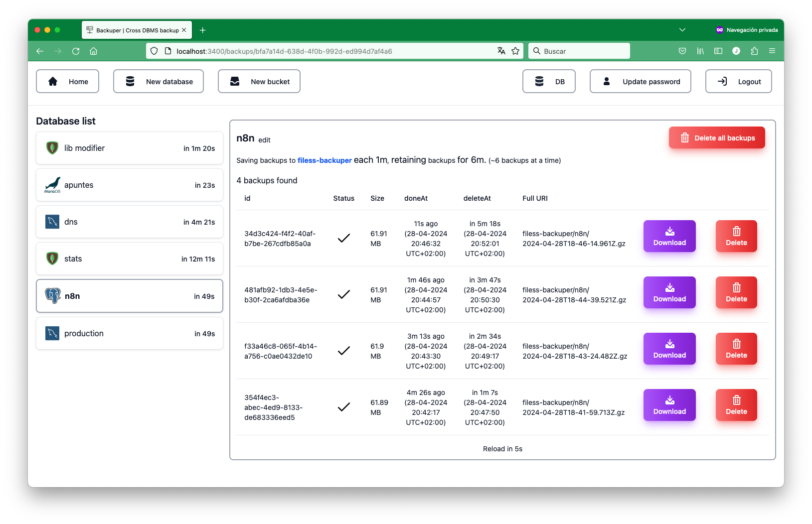The height and width of the screenshot is (524, 812).
Task: Open browser home page
Action: tap(93, 51)
